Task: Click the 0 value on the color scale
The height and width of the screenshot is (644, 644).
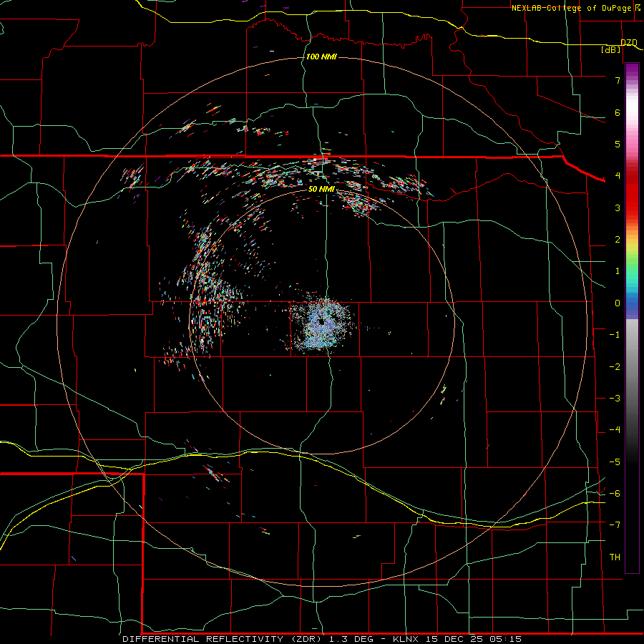Action: point(618,303)
